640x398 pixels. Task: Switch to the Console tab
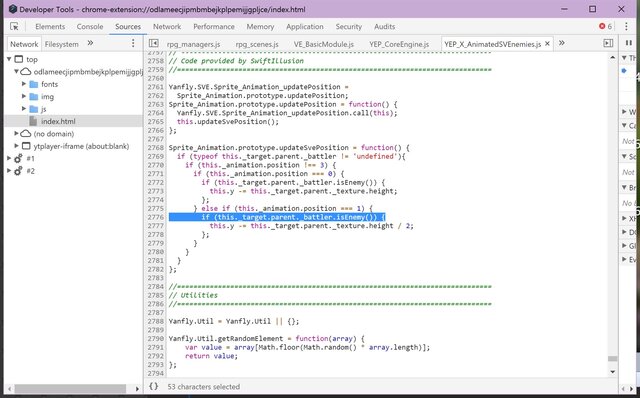[x=90, y=27]
